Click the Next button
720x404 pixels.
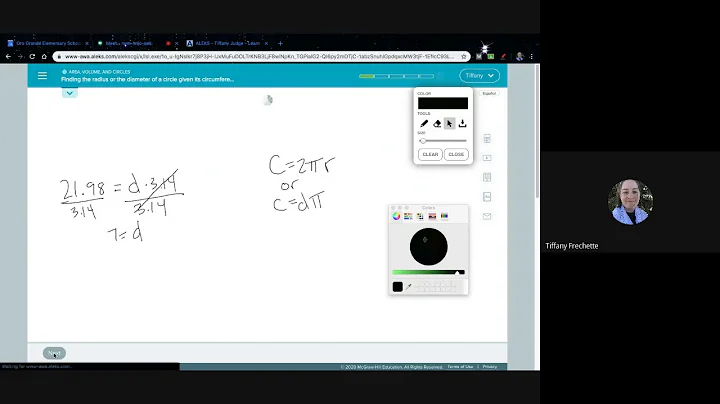(x=54, y=353)
